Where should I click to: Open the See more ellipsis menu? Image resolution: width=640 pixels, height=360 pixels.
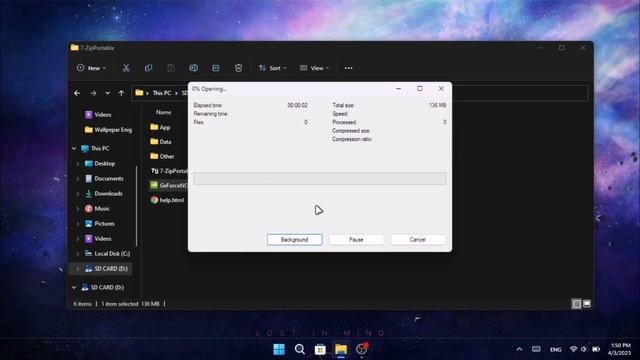[x=348, y=68]
